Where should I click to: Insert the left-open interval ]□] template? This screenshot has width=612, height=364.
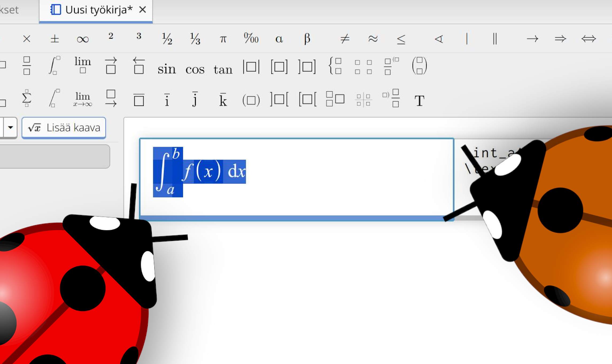click(307, 66)
